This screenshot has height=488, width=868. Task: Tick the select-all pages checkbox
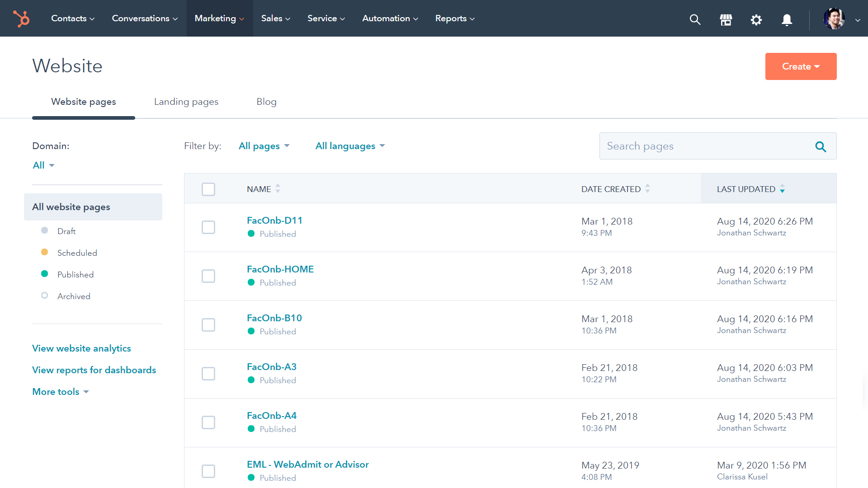pos(208,189)
